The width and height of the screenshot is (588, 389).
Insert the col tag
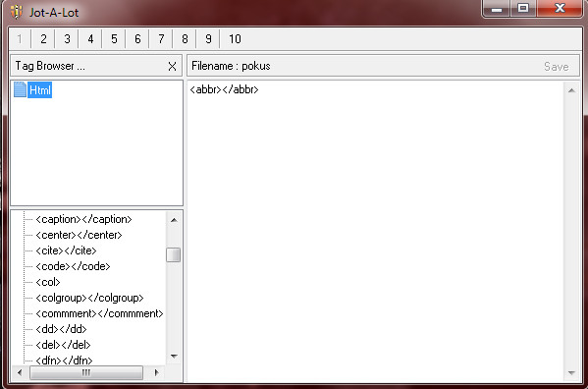(48, 282)
